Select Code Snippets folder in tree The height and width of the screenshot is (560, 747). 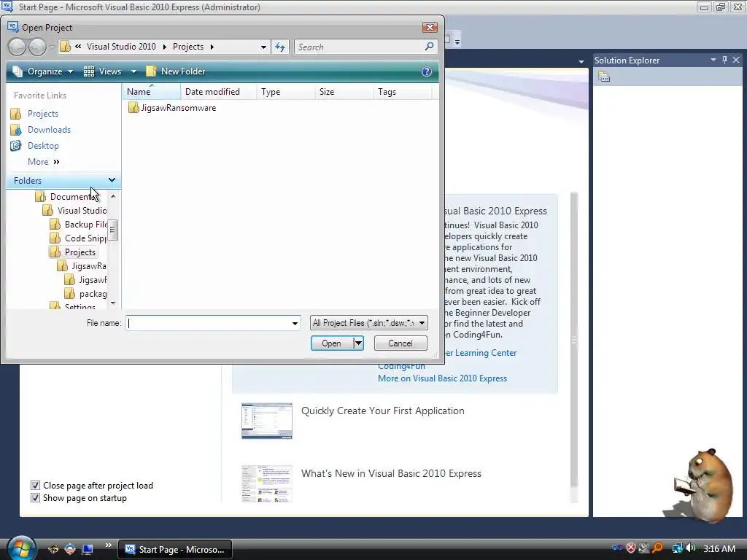point(78,238)
